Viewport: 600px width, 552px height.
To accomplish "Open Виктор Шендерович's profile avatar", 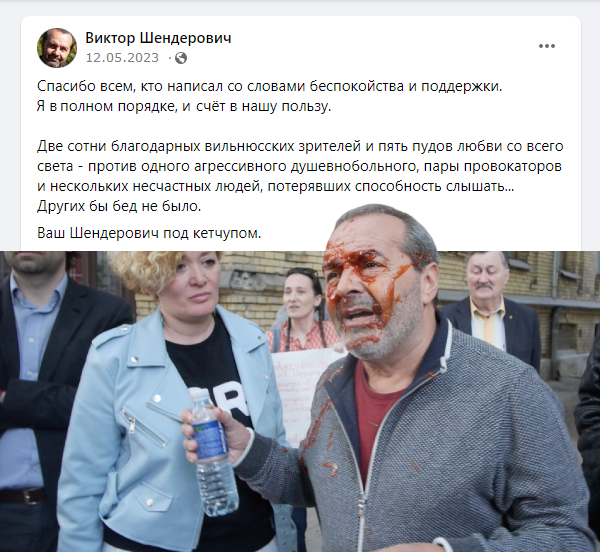I will pos(57,48).
